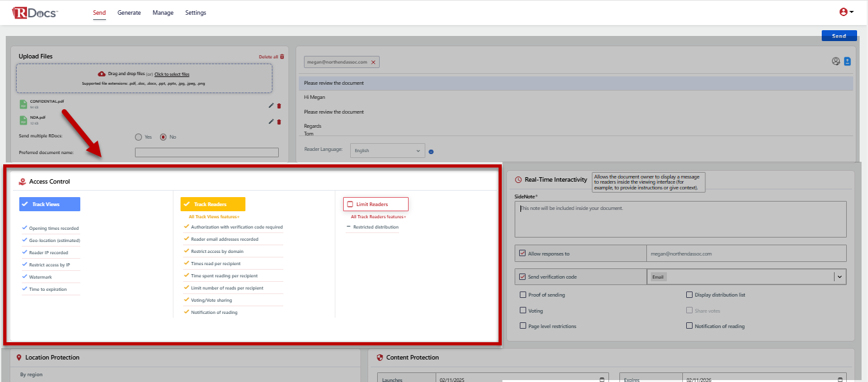This screenshot has width=868, height=382.
Task: Click 'Limit number of reads per recipient' text
Action: pos(227,288)
